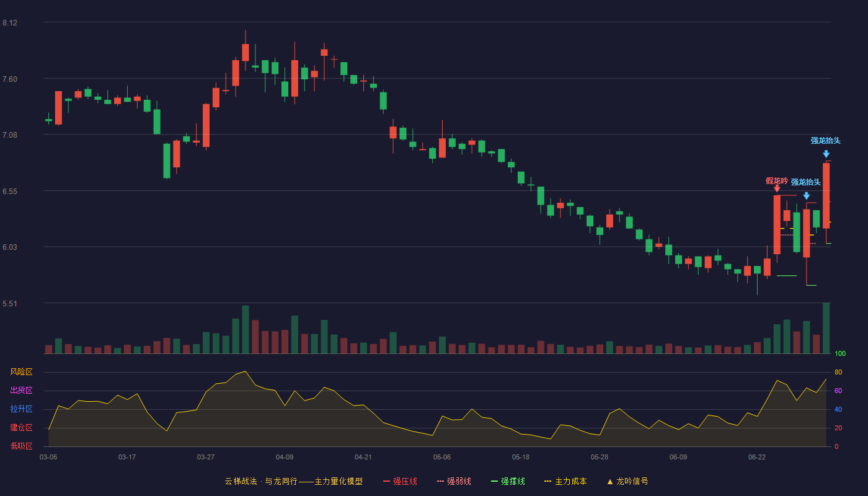The image size is (868, 496).
Task: Click the last red candle at chart's right edge
Action: click(x=826, y=196)
